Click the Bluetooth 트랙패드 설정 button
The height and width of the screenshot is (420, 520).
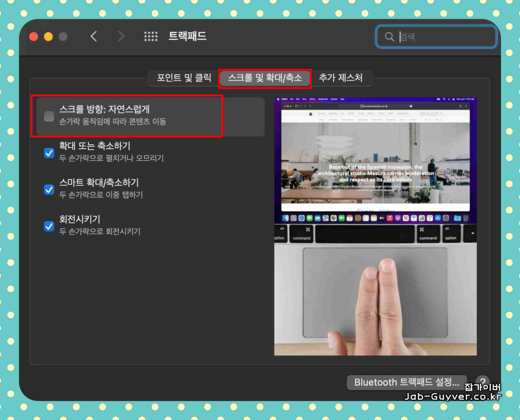click(x=406, y=382)
